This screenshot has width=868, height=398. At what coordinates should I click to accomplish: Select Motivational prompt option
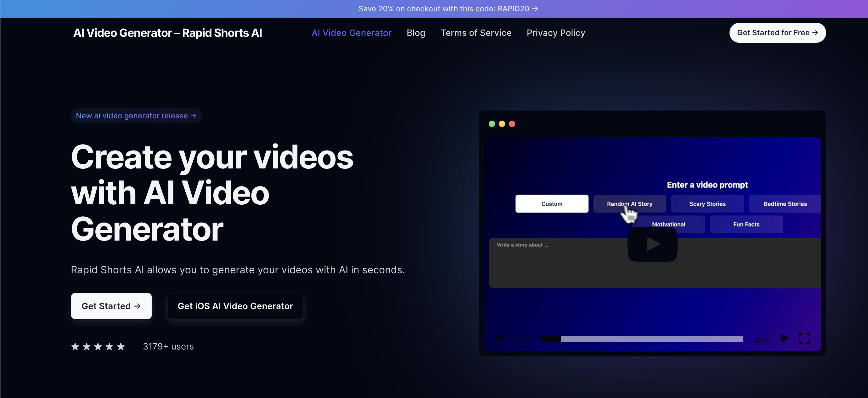coord(668,224)
